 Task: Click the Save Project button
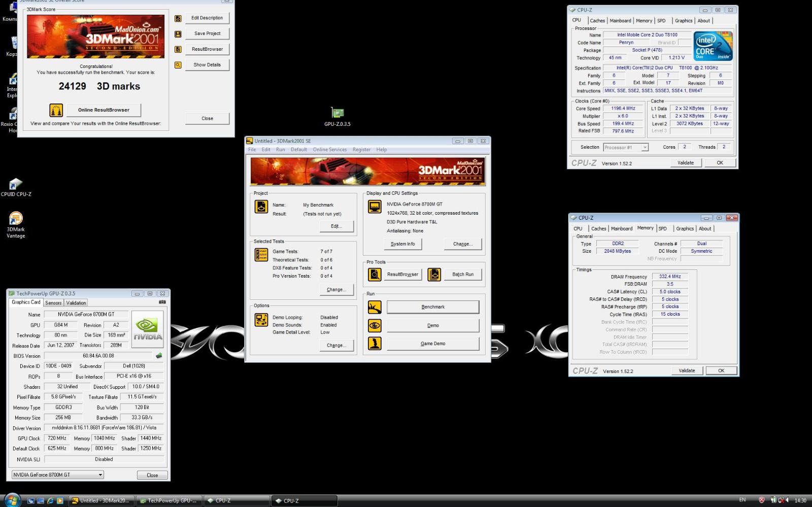pyautogui.click(x=207, y=34)
